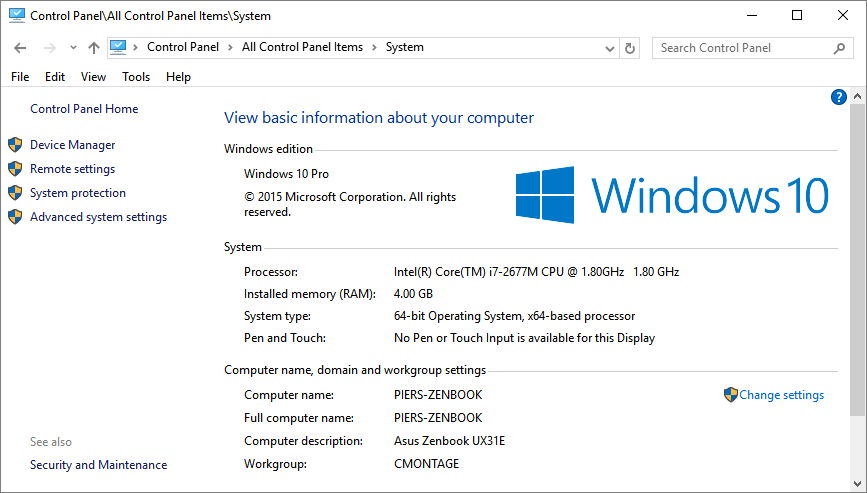This screenshot has height=493, width=867.
Task: Click the No Pen or Touch Input text
Action: coord(524,338)
